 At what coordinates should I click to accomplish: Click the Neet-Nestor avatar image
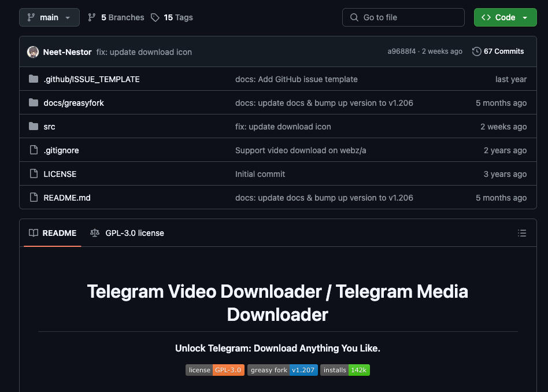tap(33, 52)
